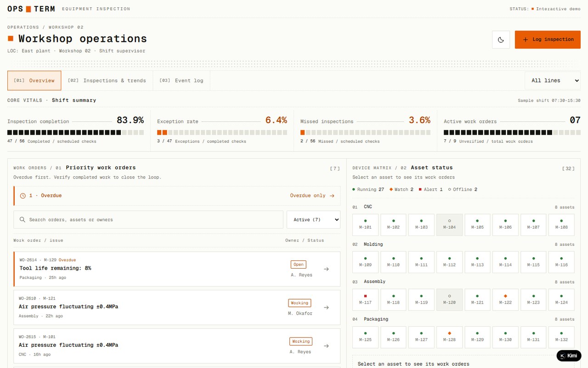Expand the All lines dropdown
The width and height of the screenshot is (588, 368).
tap(553, 80)
